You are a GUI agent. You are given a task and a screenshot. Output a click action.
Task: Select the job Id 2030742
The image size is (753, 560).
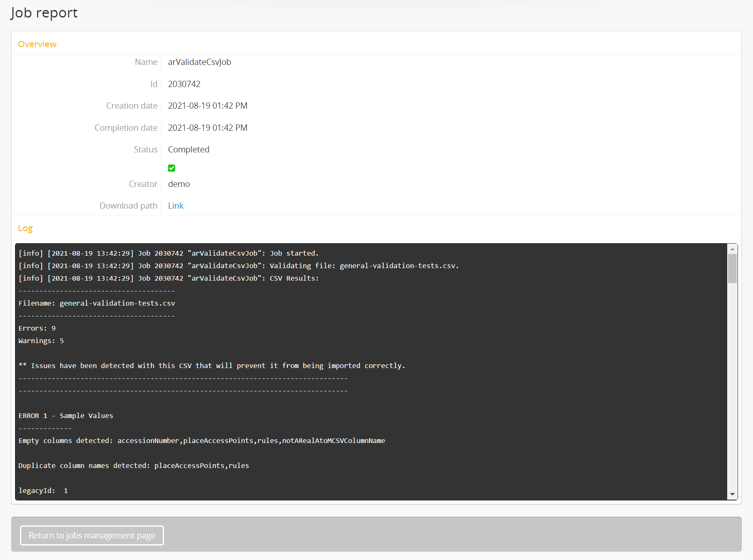point(184,84)
